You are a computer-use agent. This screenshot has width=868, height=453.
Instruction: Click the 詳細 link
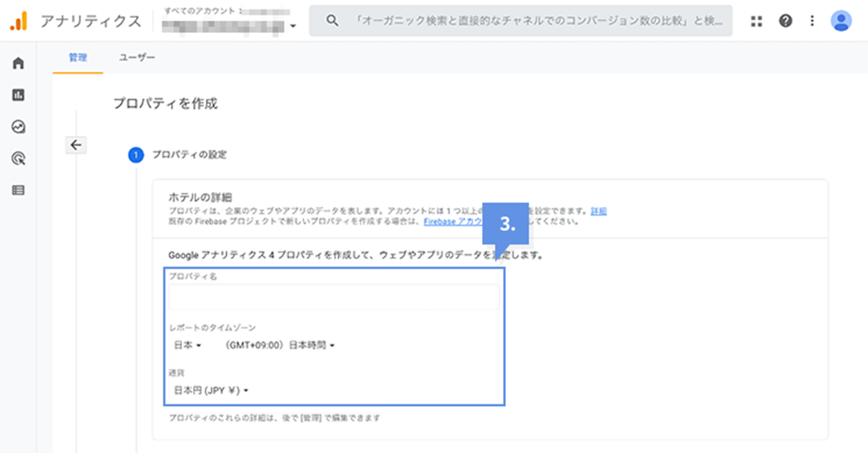point(599,211)
